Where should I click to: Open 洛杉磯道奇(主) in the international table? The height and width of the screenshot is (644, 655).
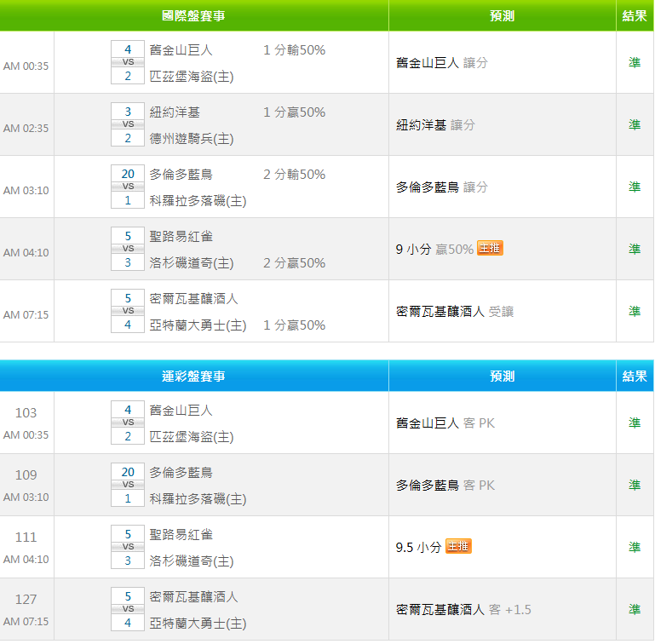[x=192, y=263]
